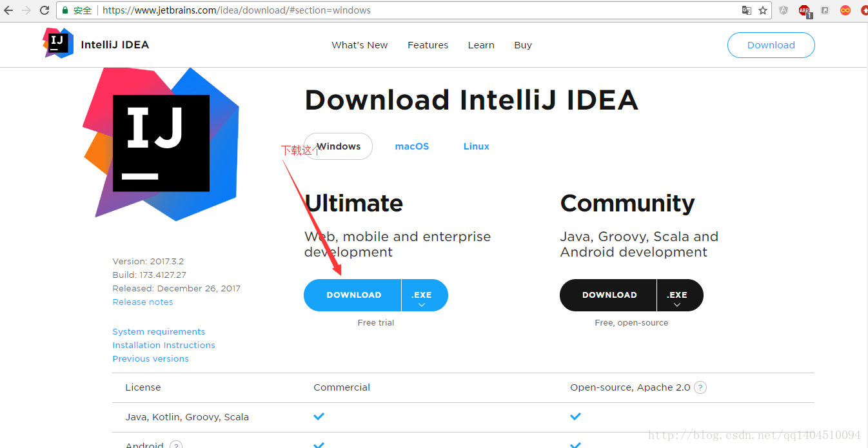Open the Learn menu item

click(481, 45)
